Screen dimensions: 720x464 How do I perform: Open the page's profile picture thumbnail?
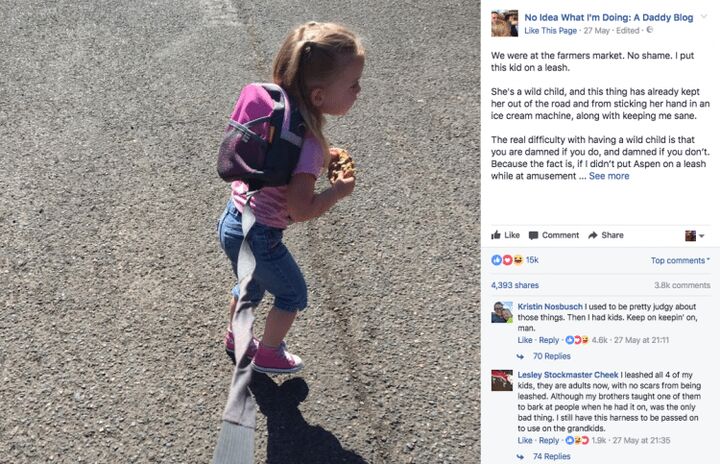click(x=504, y=23)
